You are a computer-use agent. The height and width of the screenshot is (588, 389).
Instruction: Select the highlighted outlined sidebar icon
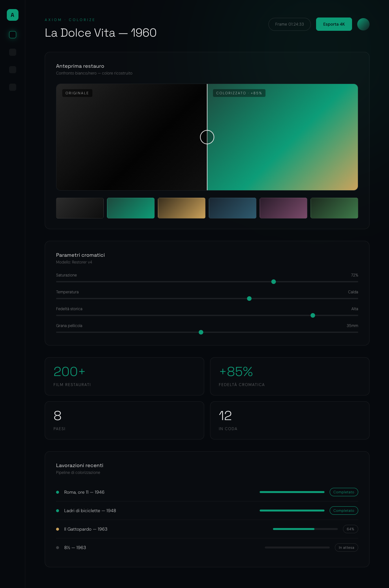pos(13,35)
